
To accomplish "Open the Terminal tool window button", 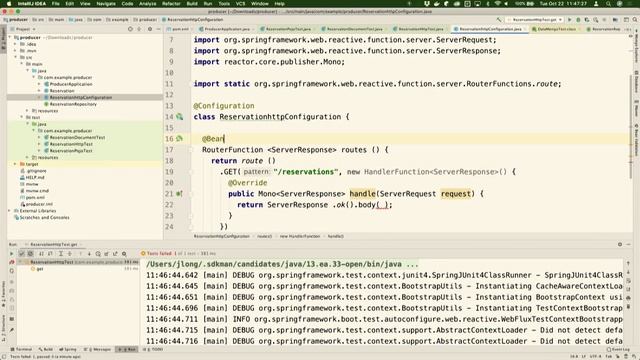I will [21, 349].
